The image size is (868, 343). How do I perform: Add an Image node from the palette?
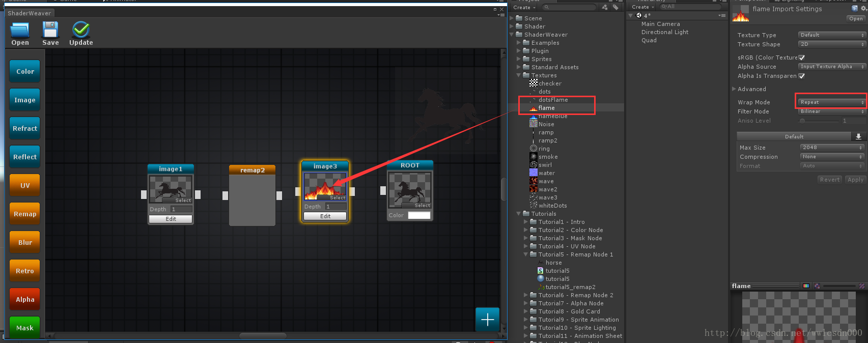click(x=25, y=100)
